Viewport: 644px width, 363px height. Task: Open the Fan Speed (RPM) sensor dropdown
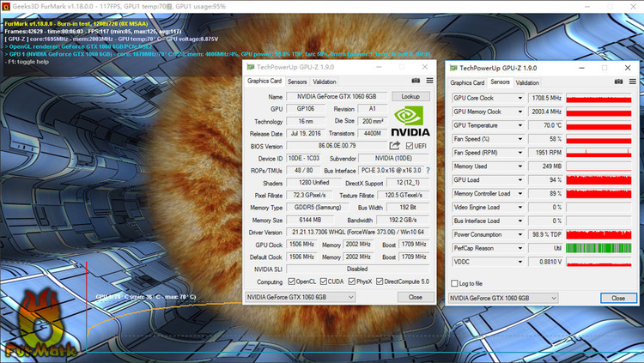[520, 153]
